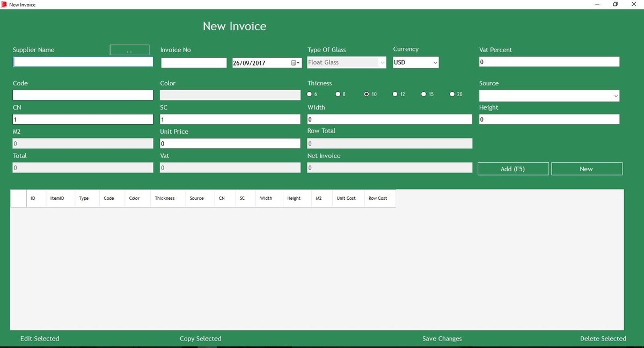
Task: Click the red app icon in title bar
Action: pos(4,4)
